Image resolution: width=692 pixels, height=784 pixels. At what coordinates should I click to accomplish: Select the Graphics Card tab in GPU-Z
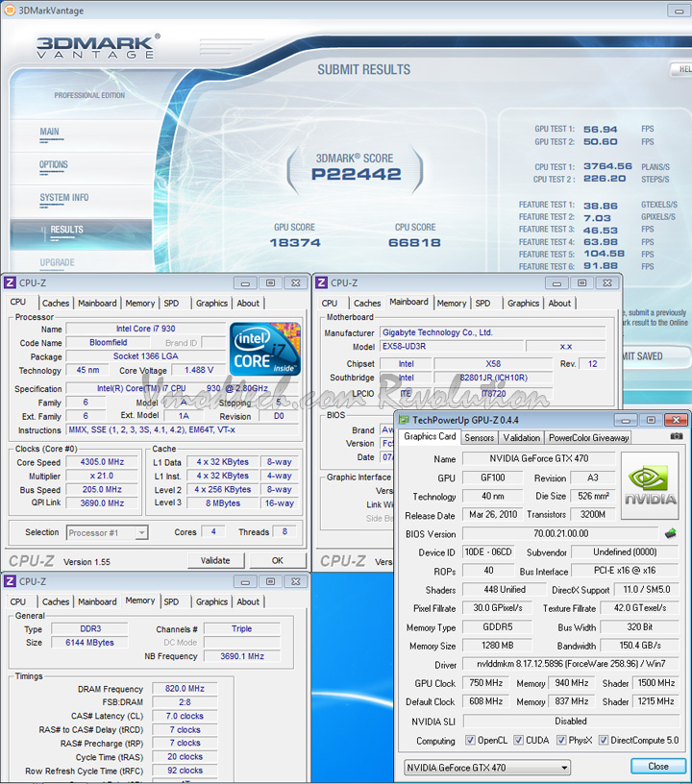coord(430,436)
